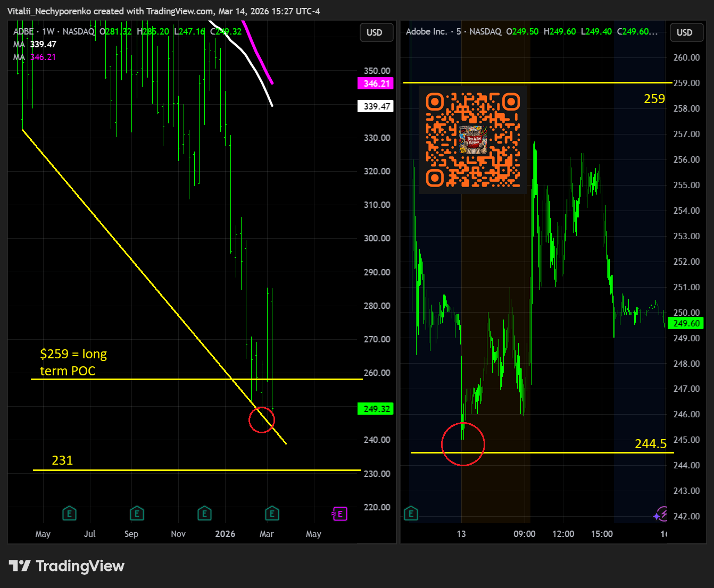Click the 260.00 label on the right price axis
714x588 pixels.
[x=686, y=57]
